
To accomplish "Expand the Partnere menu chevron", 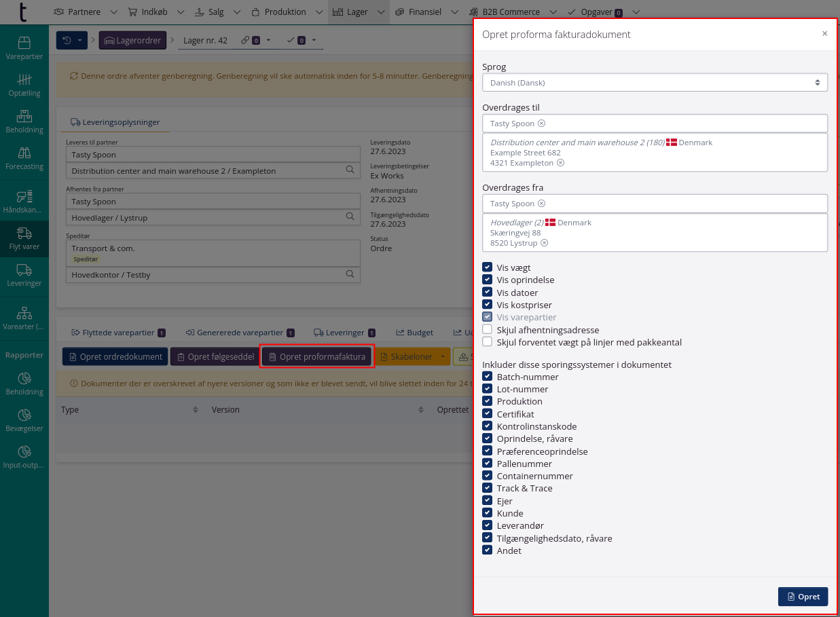I will coord(113,12).
